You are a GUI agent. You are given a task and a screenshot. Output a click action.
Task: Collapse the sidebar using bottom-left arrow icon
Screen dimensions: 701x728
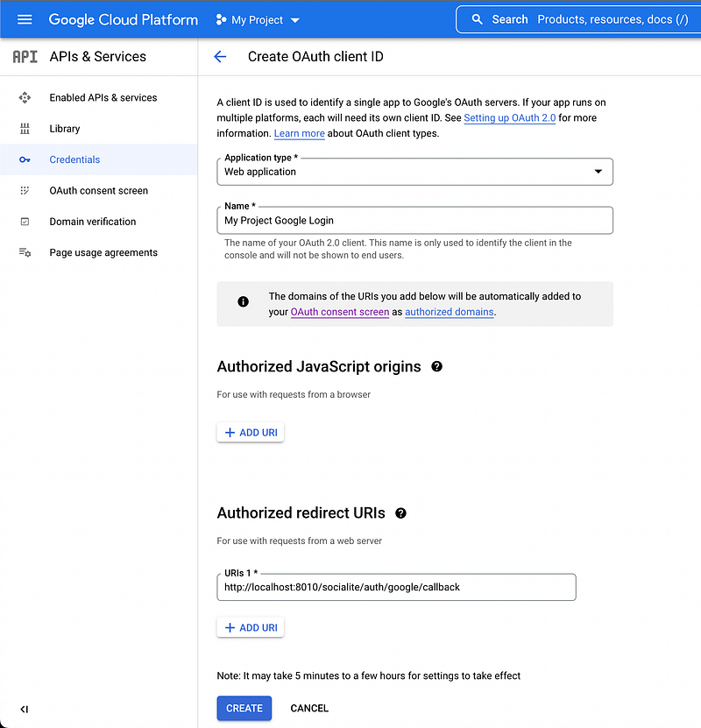click(x=25, y=709)
